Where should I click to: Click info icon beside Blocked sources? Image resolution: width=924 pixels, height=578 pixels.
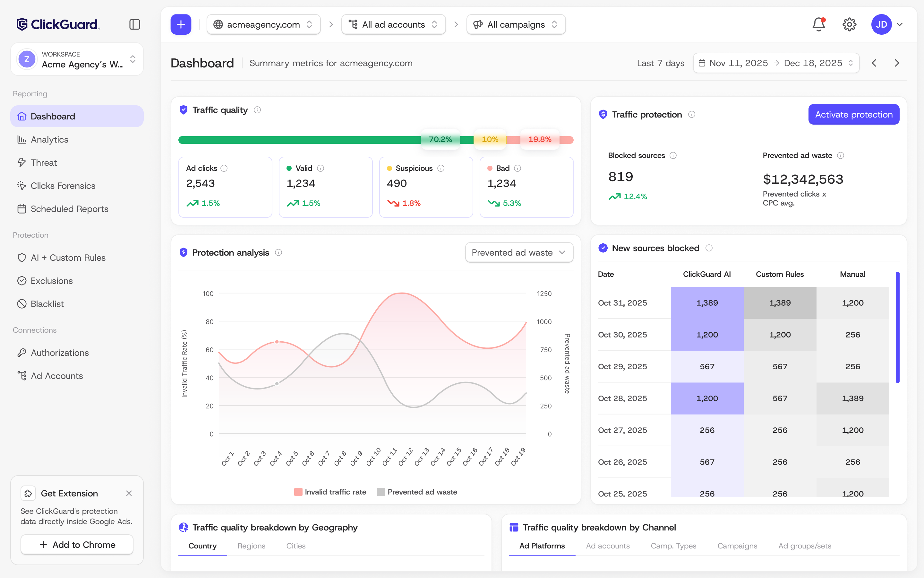673,155
